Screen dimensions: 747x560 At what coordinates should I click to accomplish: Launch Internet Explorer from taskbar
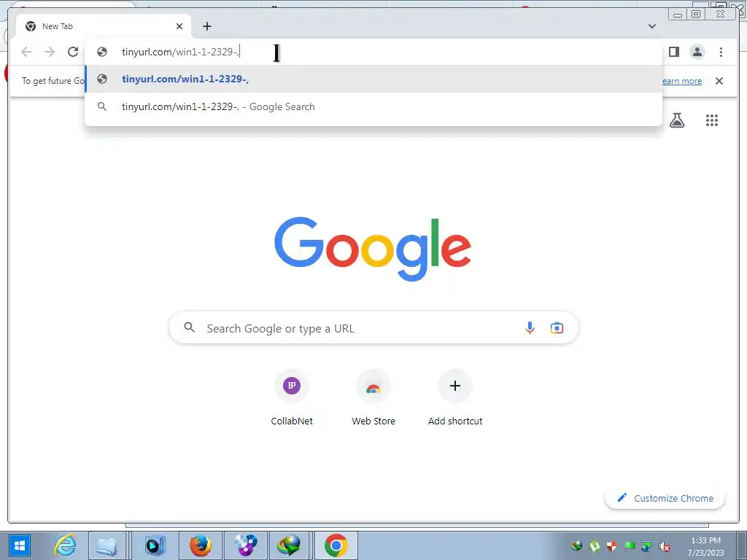tap(65, 545)
